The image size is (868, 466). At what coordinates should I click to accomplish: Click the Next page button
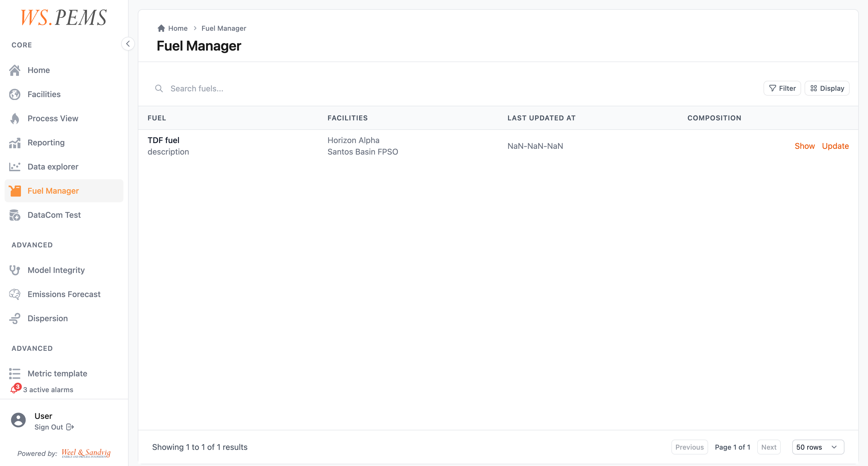[x=769, y=447]
